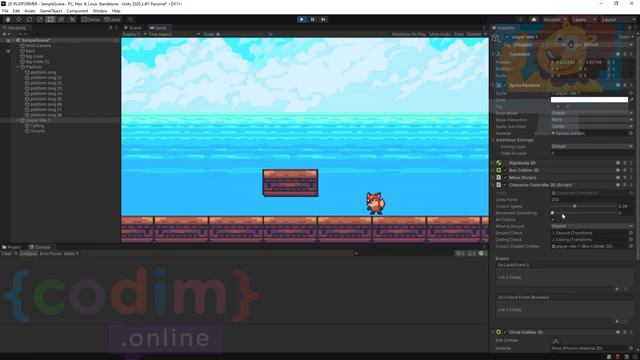
Task: Open the Edit menu
Action: coord(16,11)
